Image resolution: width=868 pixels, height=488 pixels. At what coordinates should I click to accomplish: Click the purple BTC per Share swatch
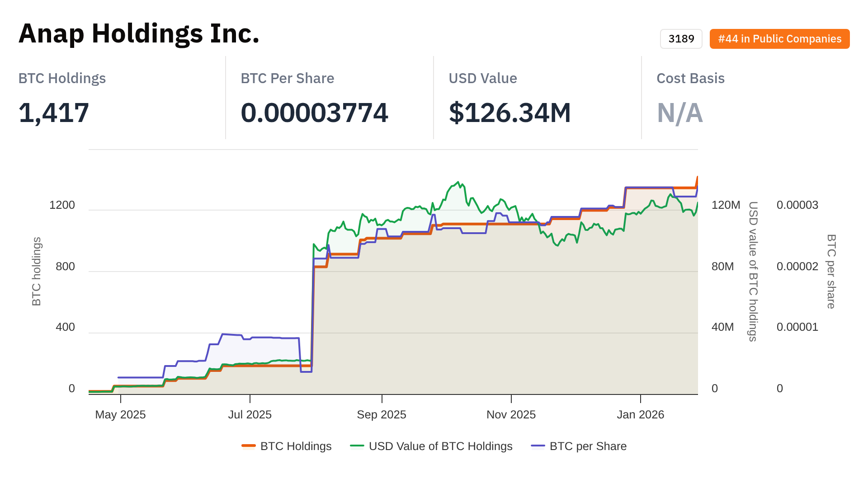click(538, 446)
